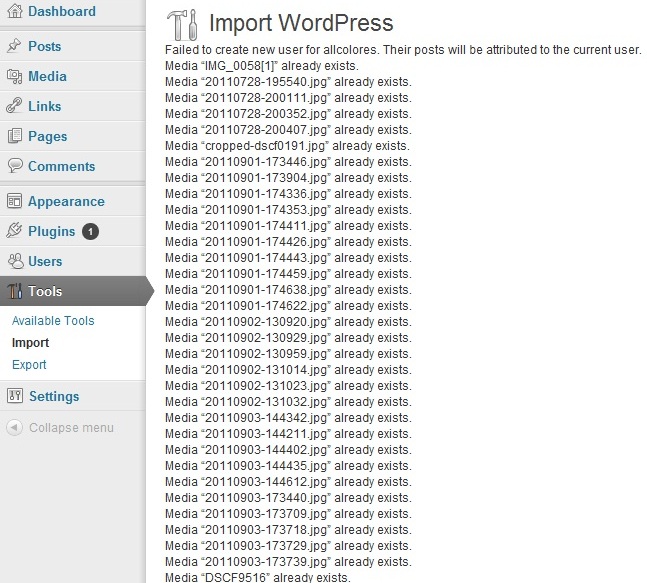Click the Tools hammer icon in sidebar

click(15, 291)
